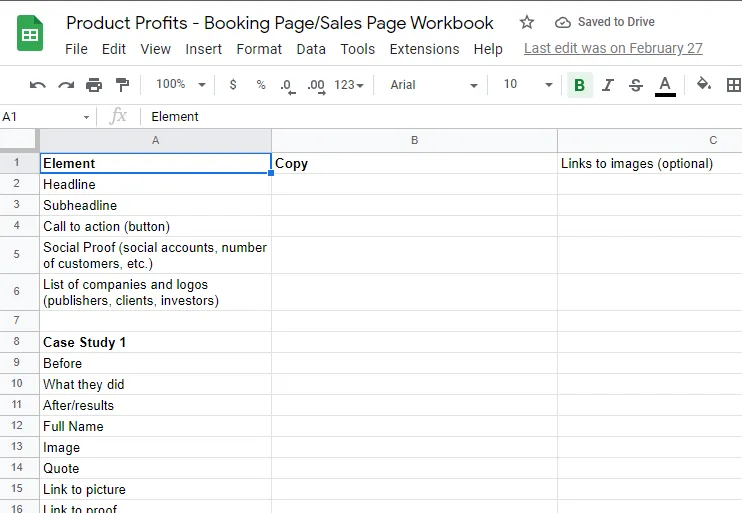Toggle Strikethrough formatting
This screenshot has width=742, height=513.
[636, 85]
